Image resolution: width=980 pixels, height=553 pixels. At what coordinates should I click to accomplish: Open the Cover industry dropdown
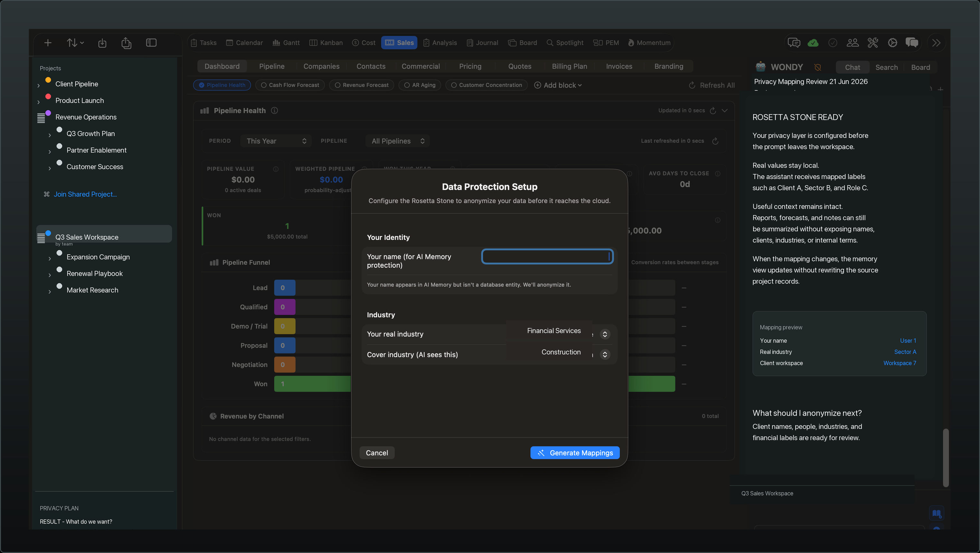pos(604,354)
